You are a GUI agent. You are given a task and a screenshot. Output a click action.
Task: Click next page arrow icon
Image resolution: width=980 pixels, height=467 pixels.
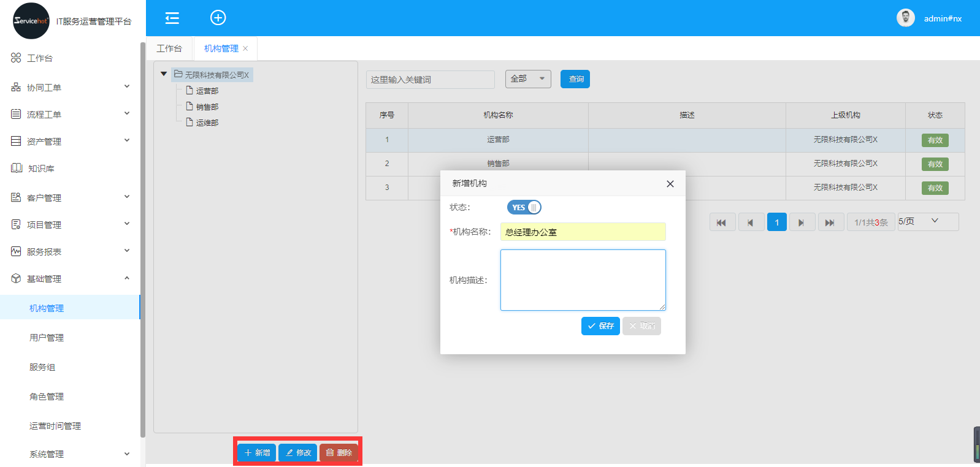click(802, 222)
